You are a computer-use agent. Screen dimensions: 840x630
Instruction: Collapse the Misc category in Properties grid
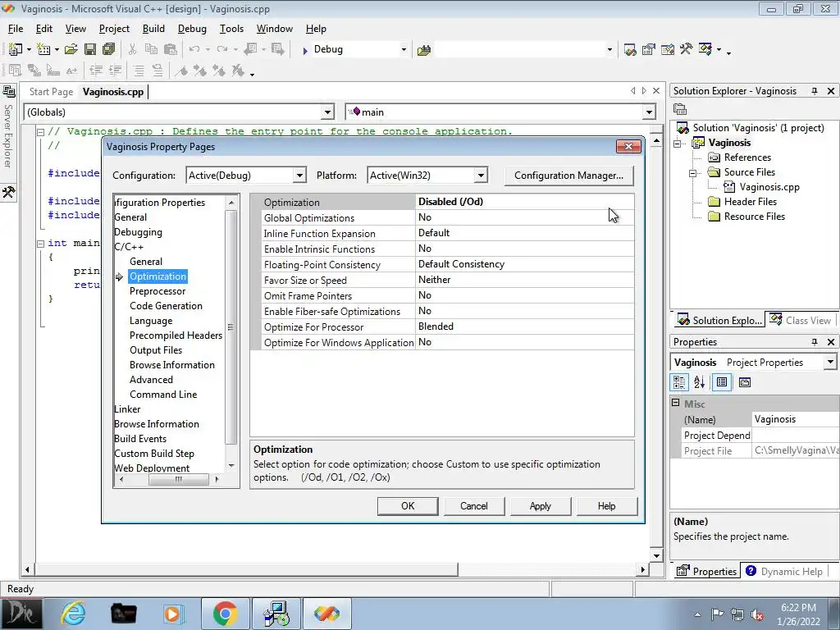tap(676, 403)
